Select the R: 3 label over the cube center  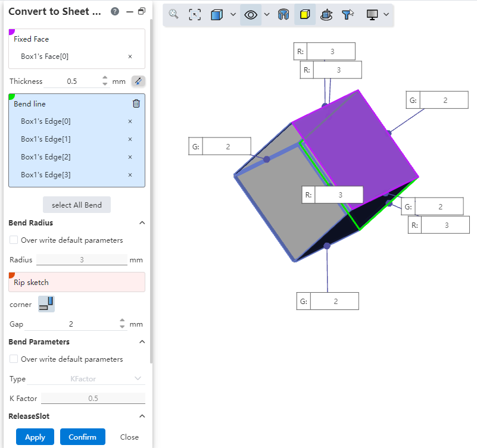[332, 195]
